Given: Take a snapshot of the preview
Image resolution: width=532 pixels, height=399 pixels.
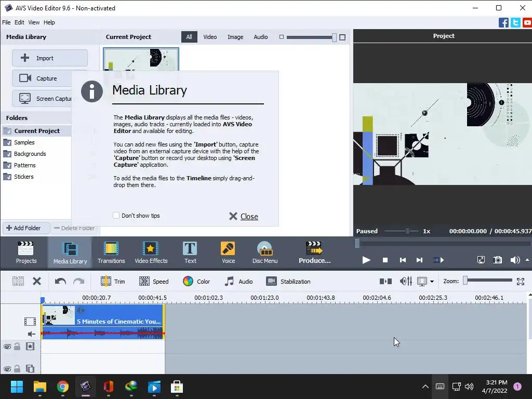Looking at the screenshot, I should pyautogui.click(x=497, y=260).
